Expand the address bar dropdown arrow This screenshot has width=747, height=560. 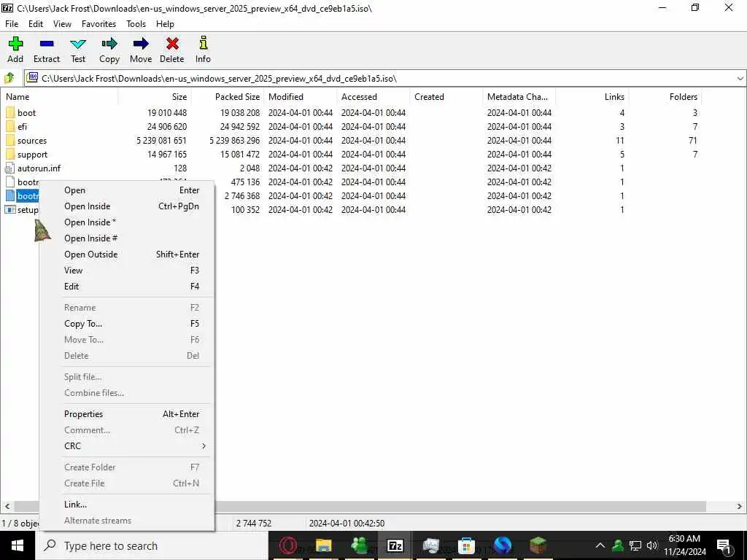740,78
